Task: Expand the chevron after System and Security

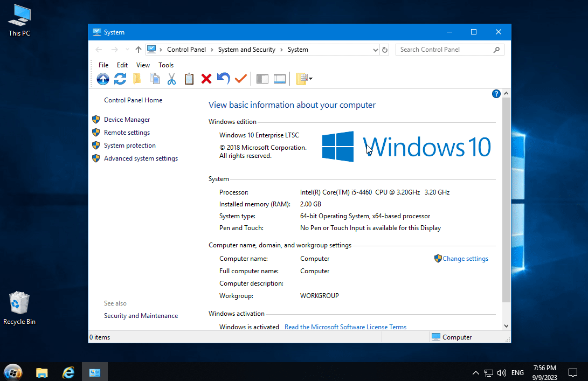Action: (x=281, y=50)
